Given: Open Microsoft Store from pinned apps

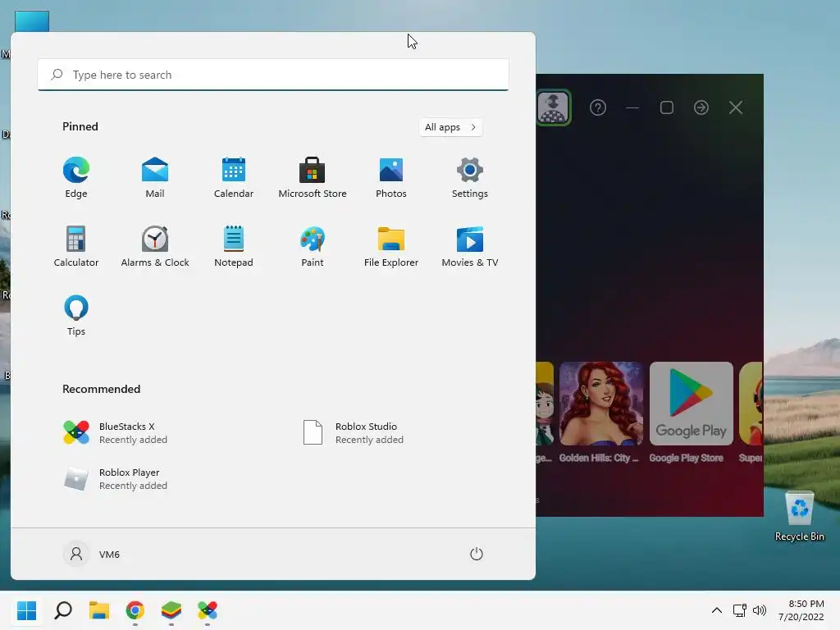Looking at the screenshot, I should [313, 178].
